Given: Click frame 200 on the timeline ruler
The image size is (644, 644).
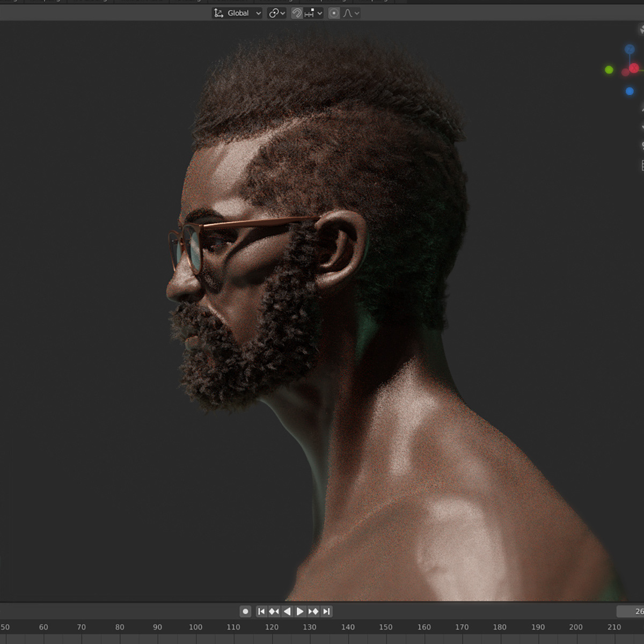Looking at the screenshot, I should (x=576, y=627).
